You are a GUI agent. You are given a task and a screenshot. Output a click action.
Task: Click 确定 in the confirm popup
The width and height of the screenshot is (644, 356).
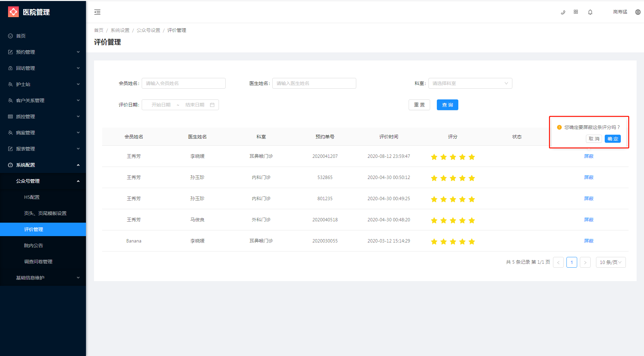coord(613,139)
